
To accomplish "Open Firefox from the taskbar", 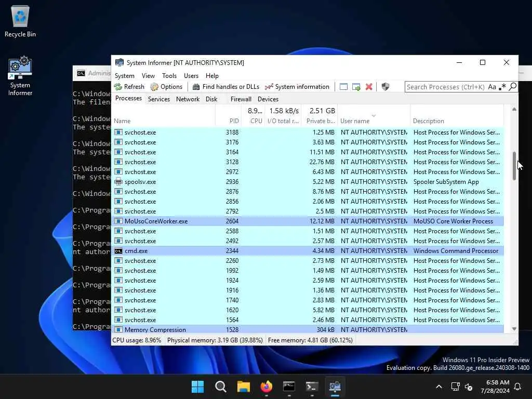I will click(267, 387).
